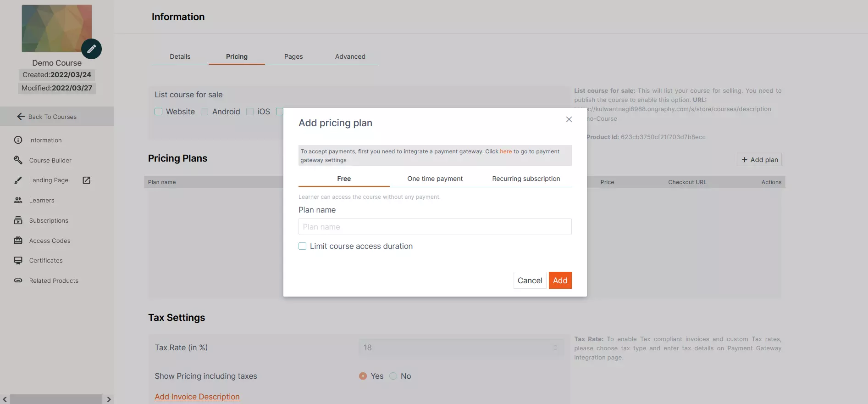Click the Certificates icon in sidebar

click(18, 260)
